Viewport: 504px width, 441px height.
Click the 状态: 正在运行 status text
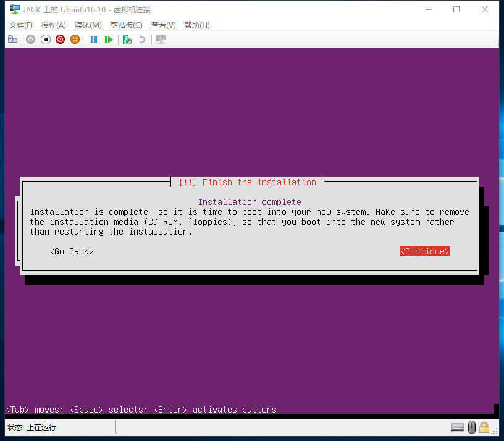pyautogui.click(x=32, y=427)
